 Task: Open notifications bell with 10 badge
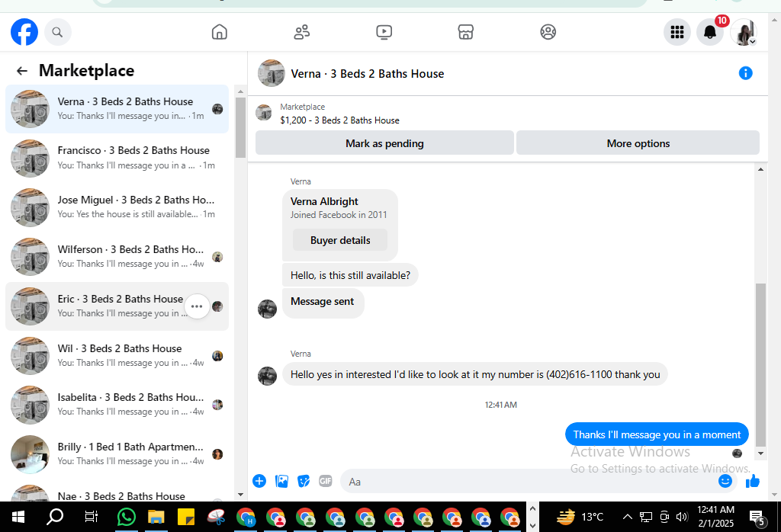tap(710, 32)
